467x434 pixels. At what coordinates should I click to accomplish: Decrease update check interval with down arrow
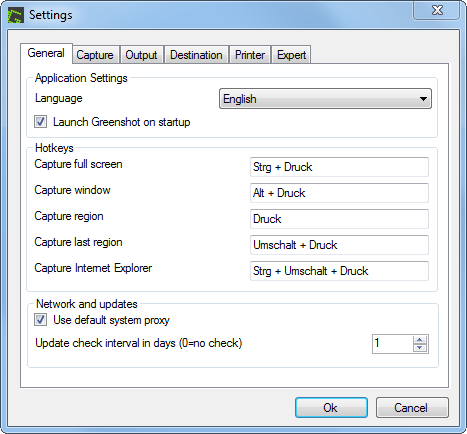[420, 348]
